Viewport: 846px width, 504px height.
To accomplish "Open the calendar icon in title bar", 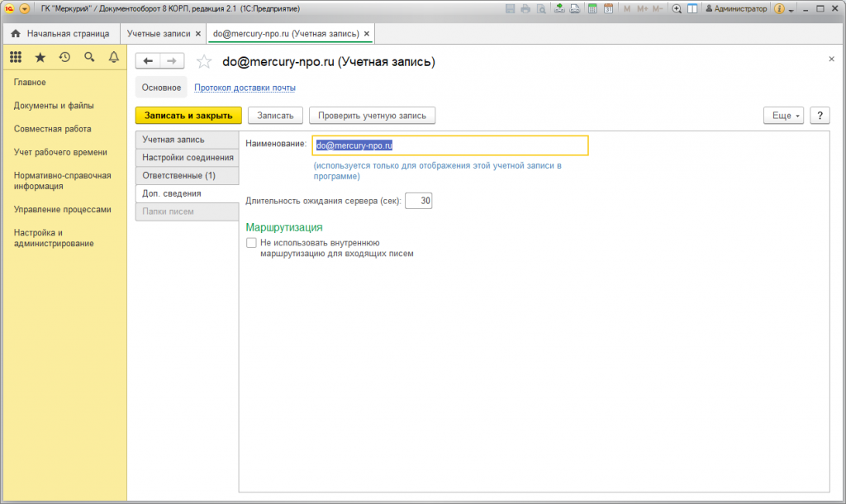I will coord(608,9).
